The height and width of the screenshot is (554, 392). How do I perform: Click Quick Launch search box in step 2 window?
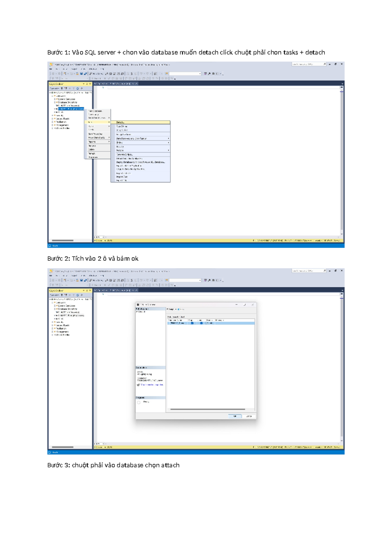click(309, 271)
